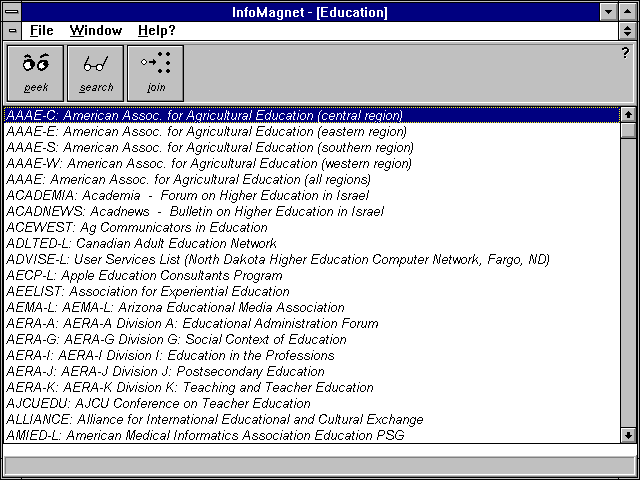Screen dimensions: 640x480
Task: Select ACADEMIA Forum on Higher Education entry
Action: (x=187, y=195)
